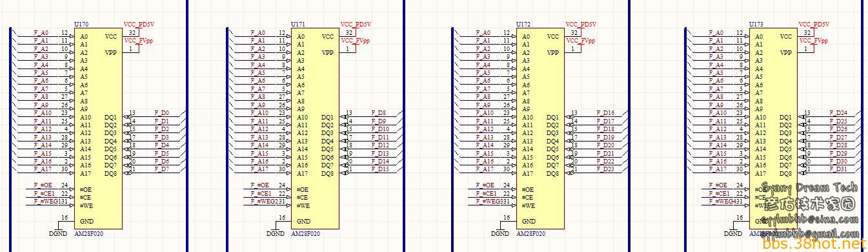This screenshot has height=252, width=868.
Task: Click the F_D31 net label
Action: pyautogui.click(x=838, y=169)
